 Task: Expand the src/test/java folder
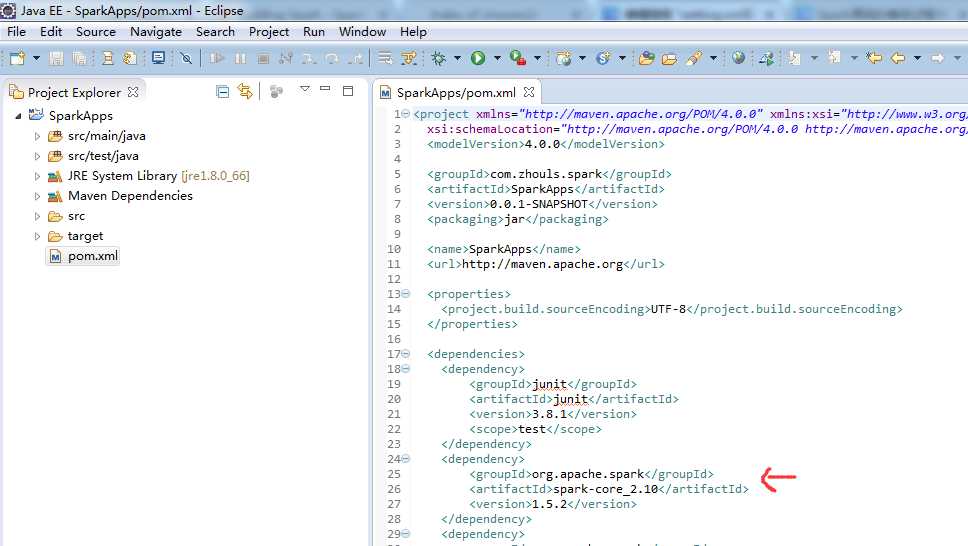tap(37, 156)
